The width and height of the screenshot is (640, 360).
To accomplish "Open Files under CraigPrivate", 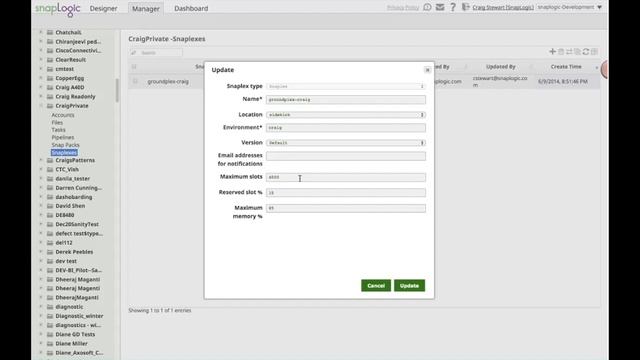I will (57, 122).
